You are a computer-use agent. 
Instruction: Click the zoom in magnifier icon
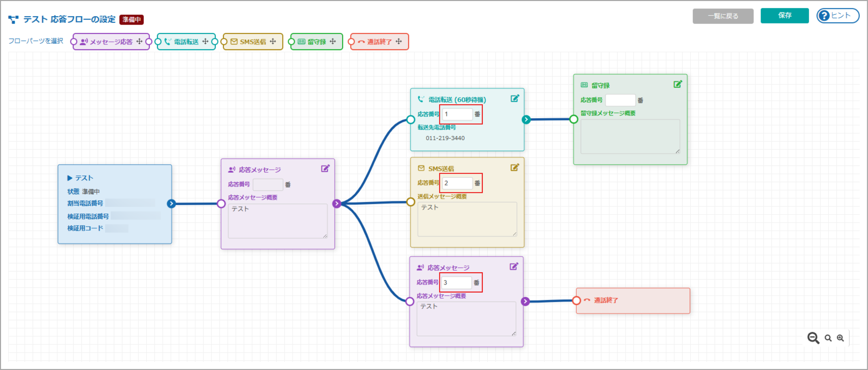tap(840, 338)
